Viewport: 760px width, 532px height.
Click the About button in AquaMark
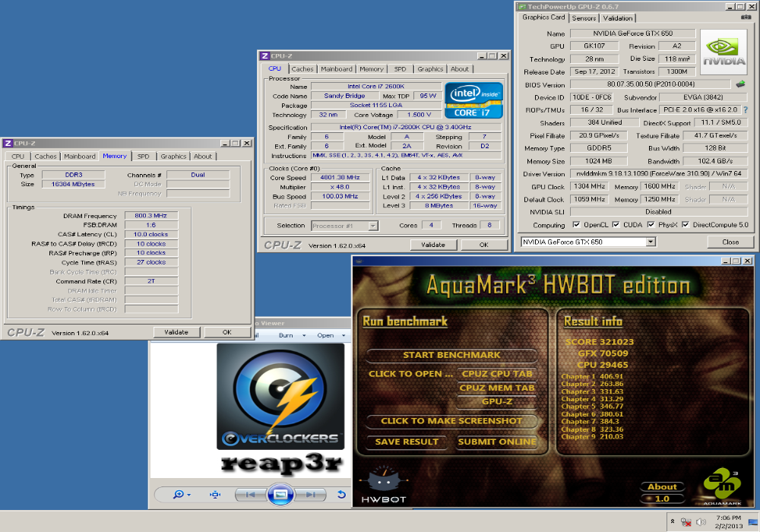[x=662, y=487]
